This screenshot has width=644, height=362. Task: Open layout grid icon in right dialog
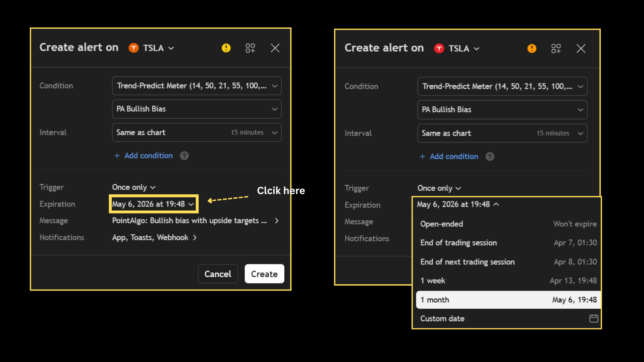pos(556,49)
